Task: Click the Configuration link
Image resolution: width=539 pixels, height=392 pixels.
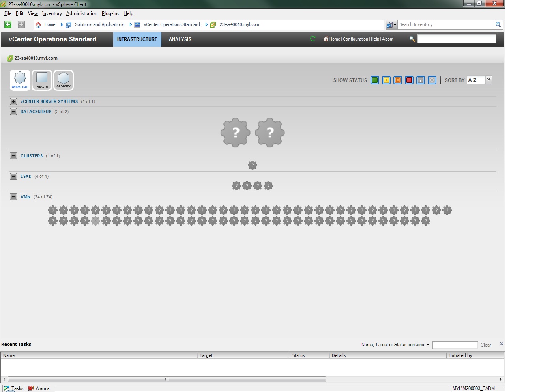Action: click(356, 39)
